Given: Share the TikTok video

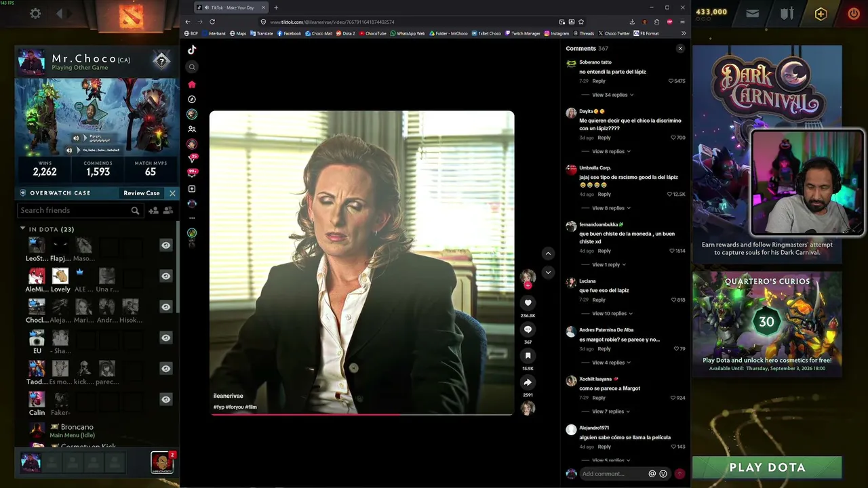Looking at the screenshot, I should pos(528,382).
